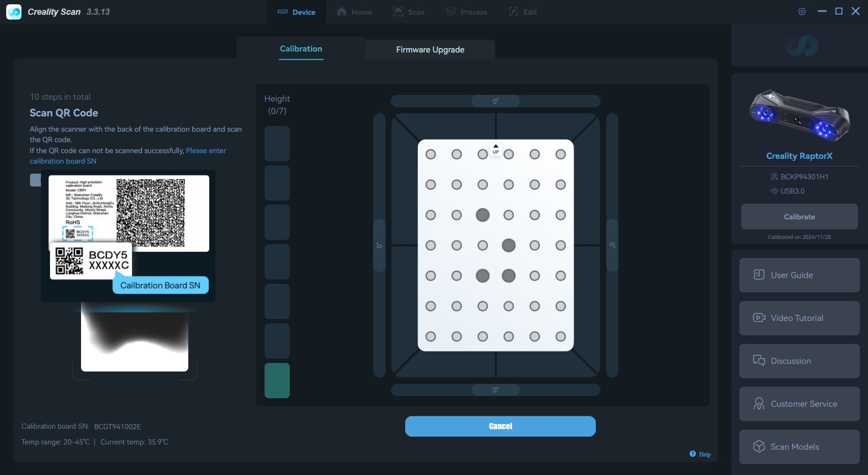868x475 pixels.
Task: Click the Creality RaptorX device name
Action: point(799,156)
